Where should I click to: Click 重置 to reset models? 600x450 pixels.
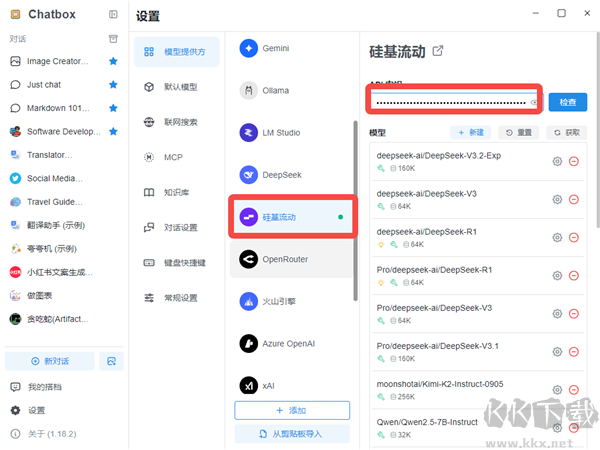[x=518, y=132]
